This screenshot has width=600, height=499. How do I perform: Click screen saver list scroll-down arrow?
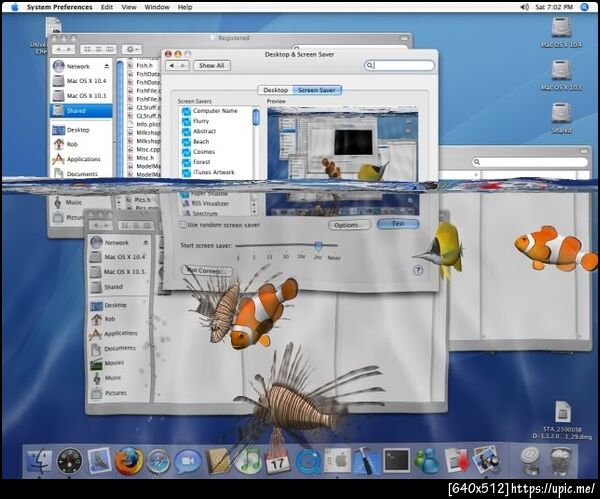pyautogui.click(x=254, y=212)
